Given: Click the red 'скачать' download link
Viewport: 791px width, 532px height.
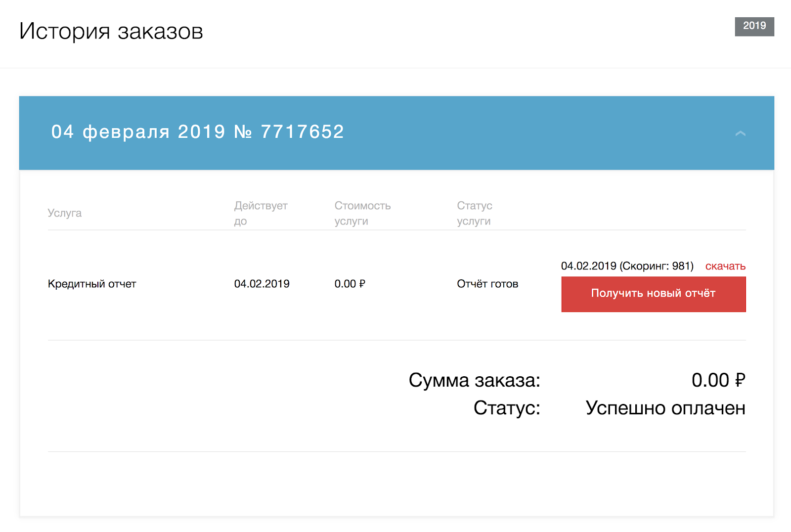Looking at the screenshot, I should tap(725, 266).
